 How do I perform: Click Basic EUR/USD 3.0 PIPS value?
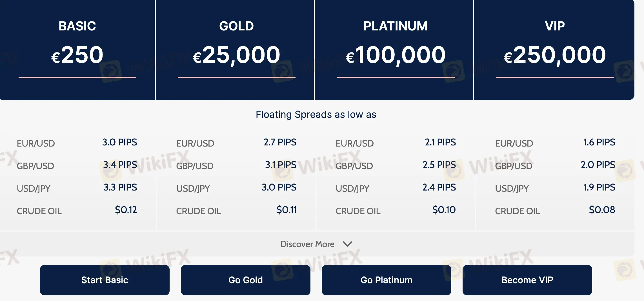coord(119,142)
